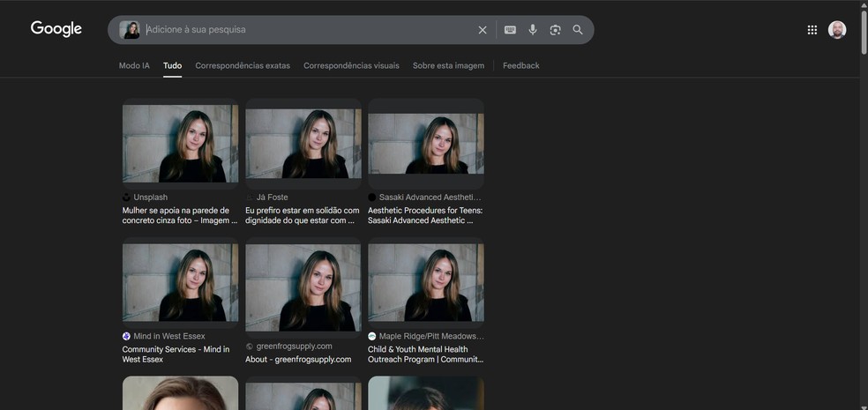The height and width of the screenshot is (410, 868).
Task: Switch to the Modo IA tab
Action: [134, 65]
